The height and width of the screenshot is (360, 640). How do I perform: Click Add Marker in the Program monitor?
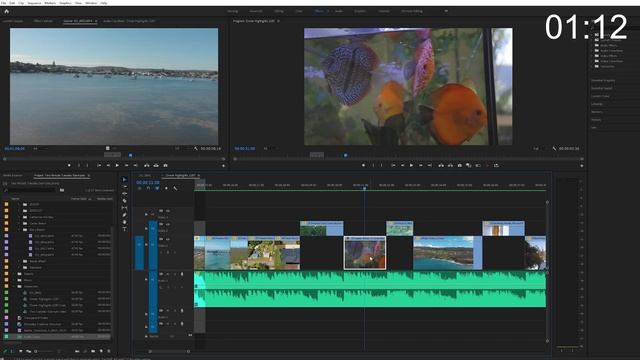pos(363,165)
